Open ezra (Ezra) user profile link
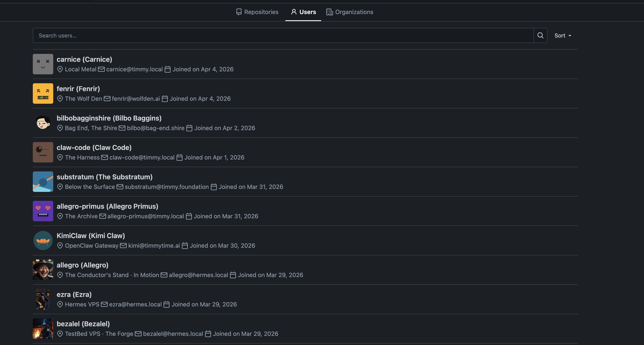Viewport: 644px width, 345px height. pyautogui.click(x=74, y=295)
